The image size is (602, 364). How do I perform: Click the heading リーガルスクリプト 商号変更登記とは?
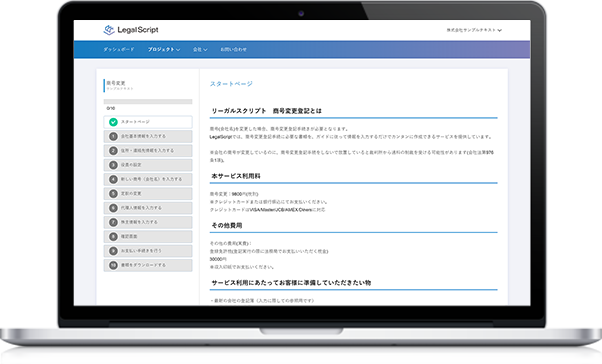(x=266, y=111)
